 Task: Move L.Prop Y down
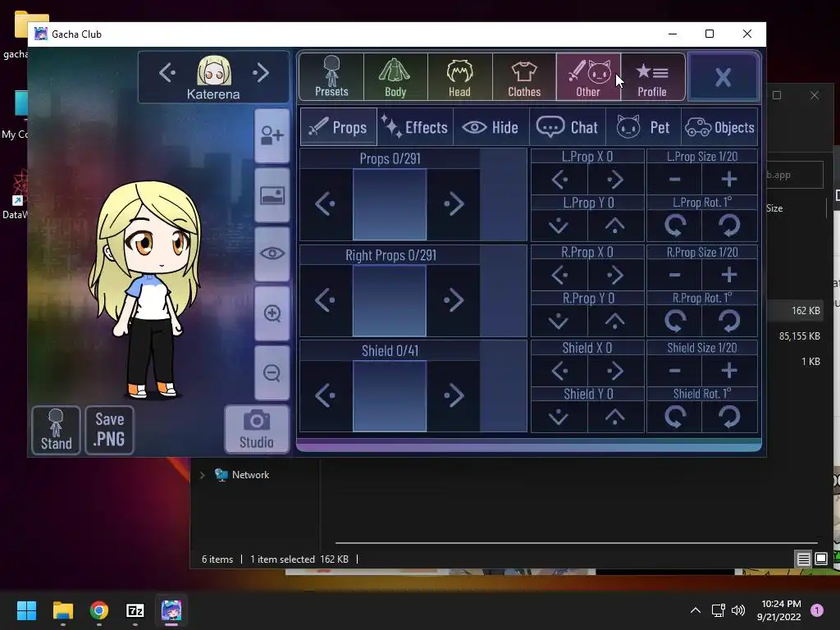click(559, 225)
